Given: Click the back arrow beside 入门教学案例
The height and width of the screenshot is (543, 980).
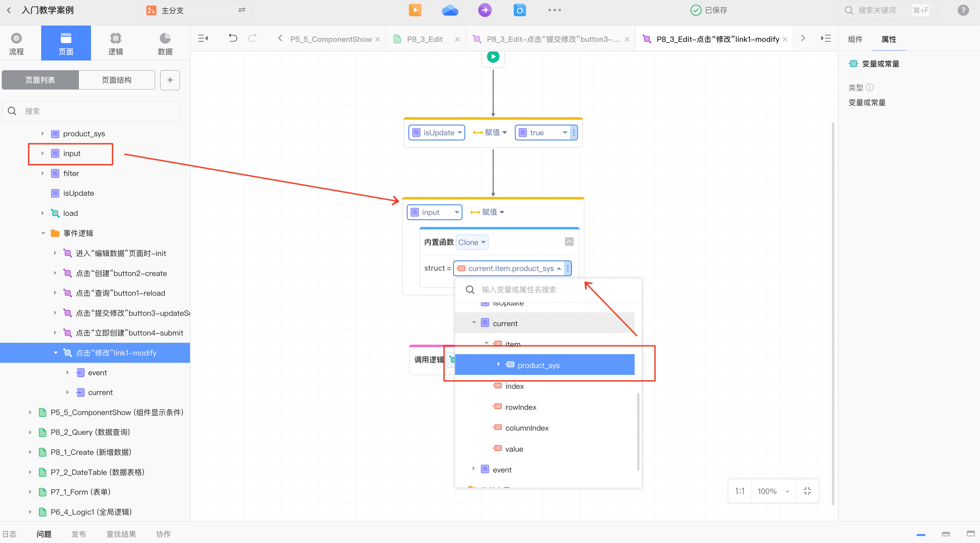Looking at the screenshot, I should 9,10.
